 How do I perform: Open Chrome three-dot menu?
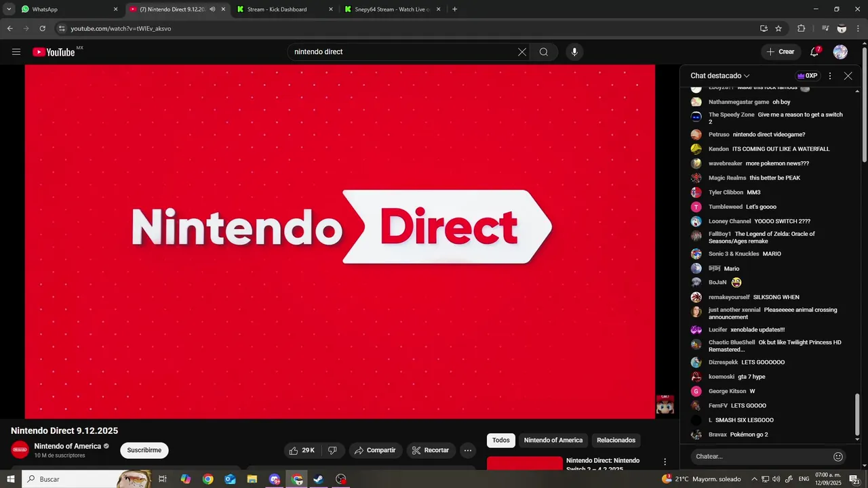(858, 28)
